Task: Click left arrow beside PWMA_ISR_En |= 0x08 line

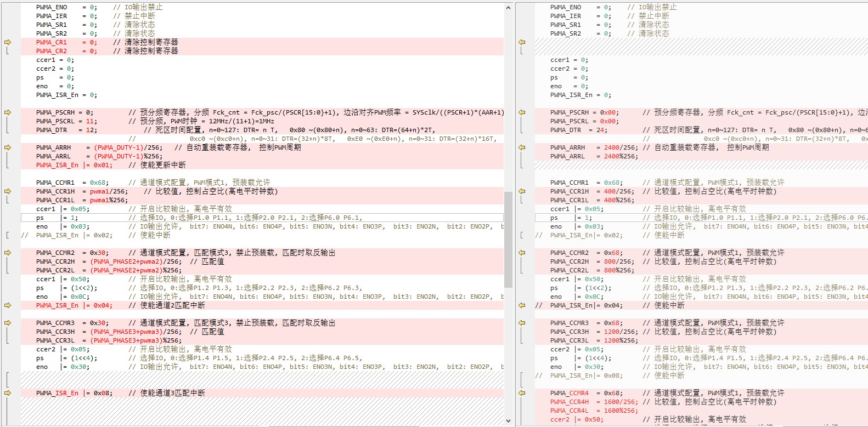Action: coord(8,393)
